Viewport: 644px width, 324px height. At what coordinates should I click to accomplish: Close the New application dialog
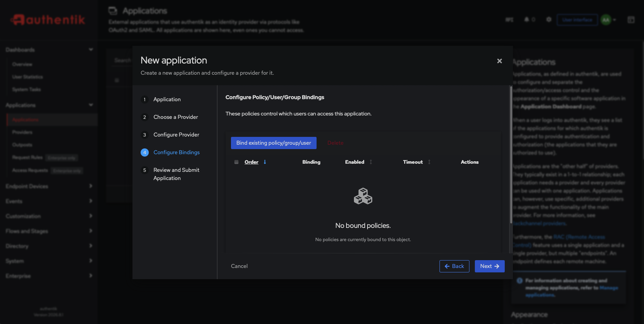(499, 61)
